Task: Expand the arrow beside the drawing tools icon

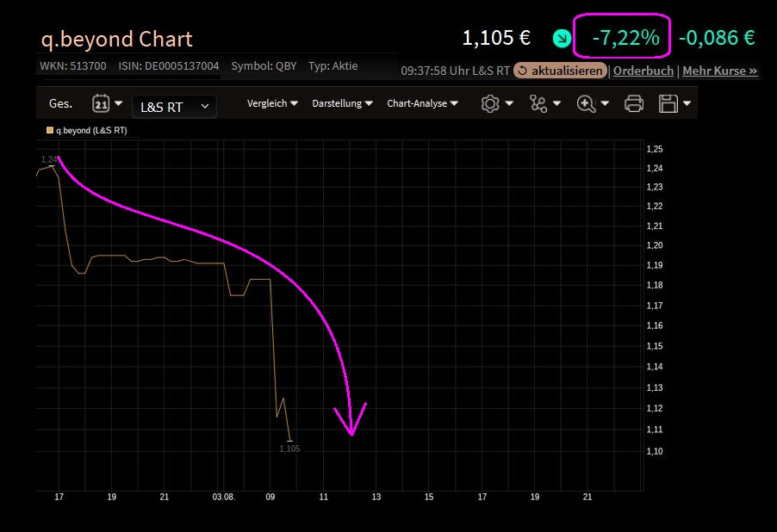Action: tap(556, 103)
